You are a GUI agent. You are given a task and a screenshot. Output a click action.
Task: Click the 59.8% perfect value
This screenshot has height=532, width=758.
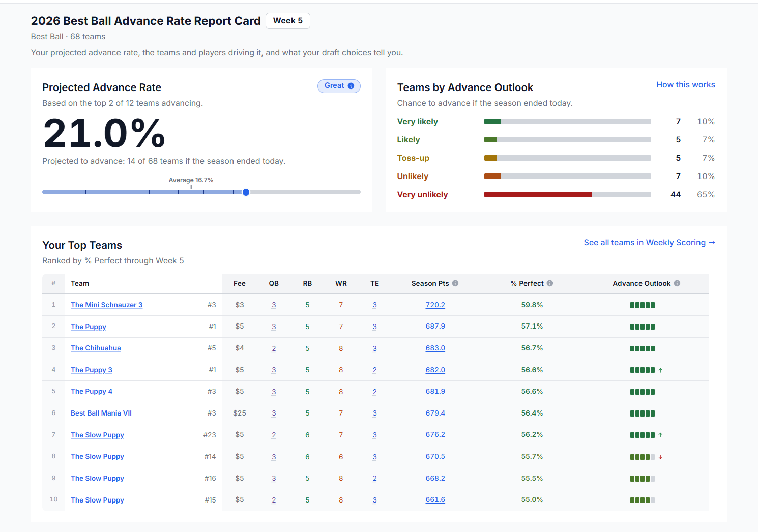pyautogui.click(x=532, y=305)
